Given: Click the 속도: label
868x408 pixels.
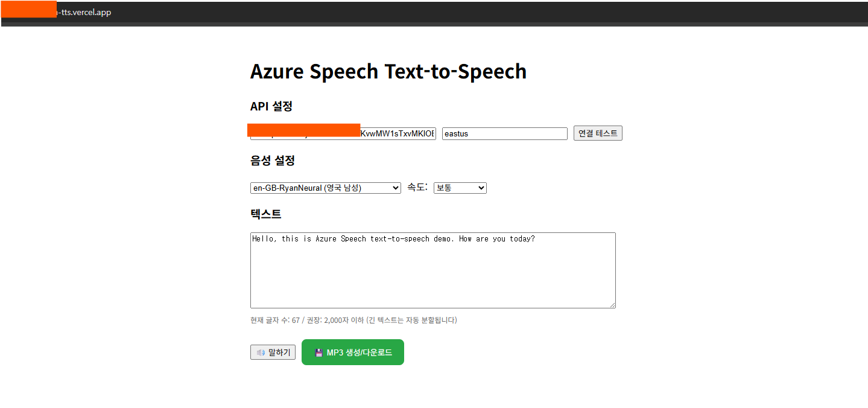Looking at the screenshot, I should (x=417, y=187).
